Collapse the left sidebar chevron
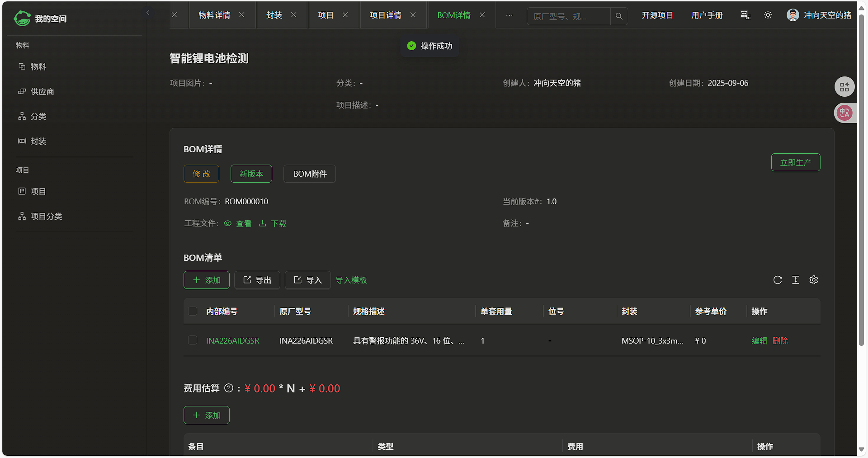 [148, 13]
